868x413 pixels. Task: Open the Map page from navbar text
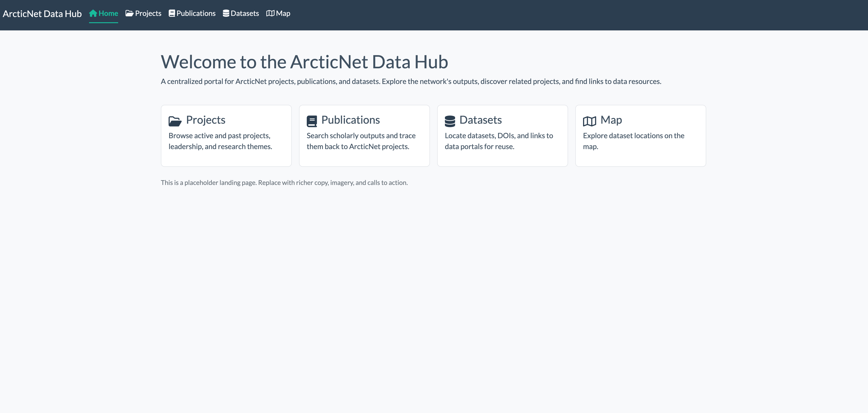pyautogui.click(x=283, y=13)
